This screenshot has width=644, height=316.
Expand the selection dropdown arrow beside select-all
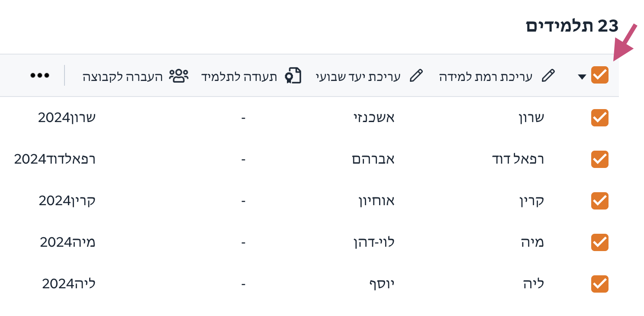(x=582, y=77)
